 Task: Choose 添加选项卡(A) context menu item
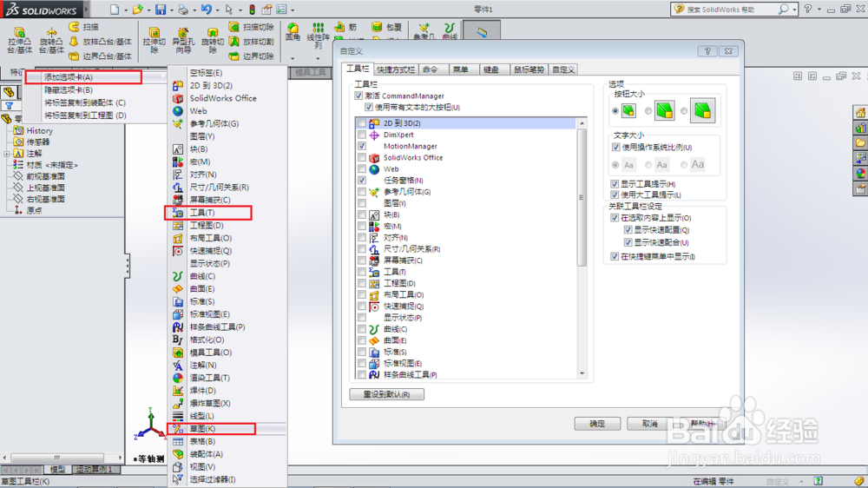point(83,77)
